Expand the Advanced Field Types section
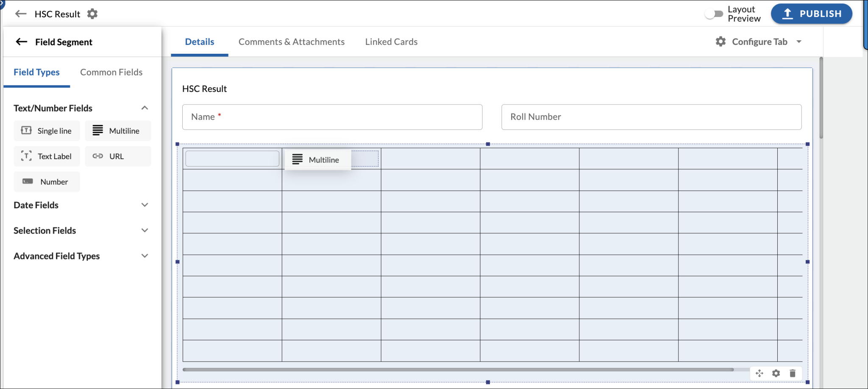 pyautogui.click(x=145, y=256)
